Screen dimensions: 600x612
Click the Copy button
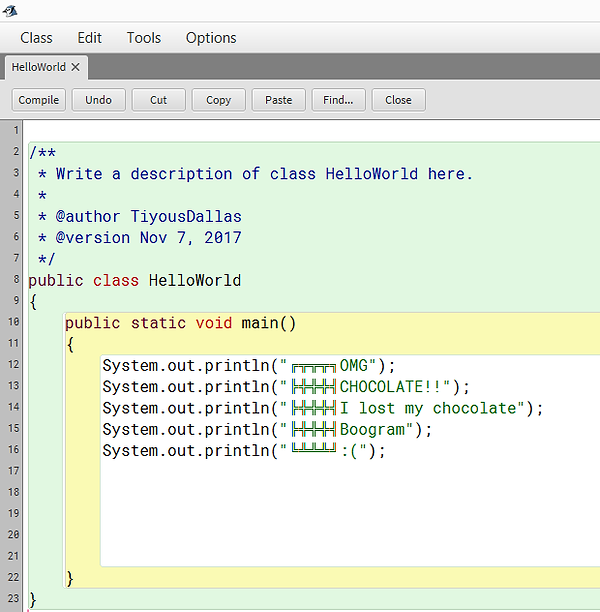click(x=219, y=100)
